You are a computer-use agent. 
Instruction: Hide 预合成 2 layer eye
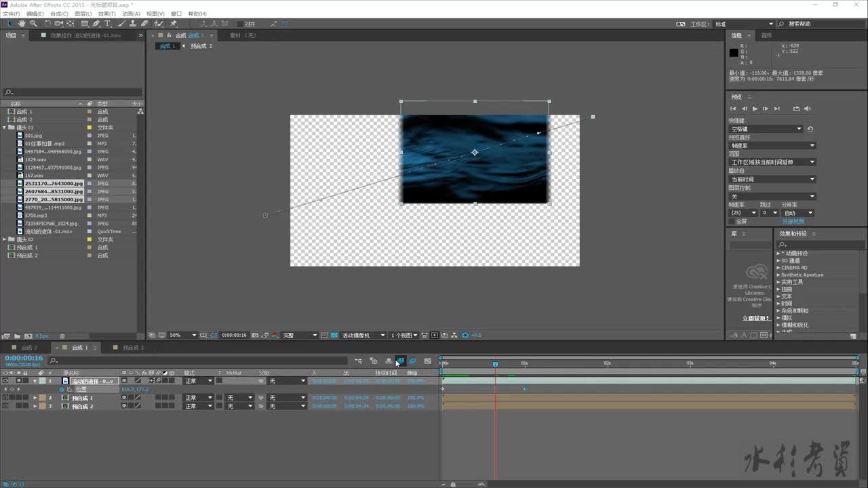click(5, 406)
